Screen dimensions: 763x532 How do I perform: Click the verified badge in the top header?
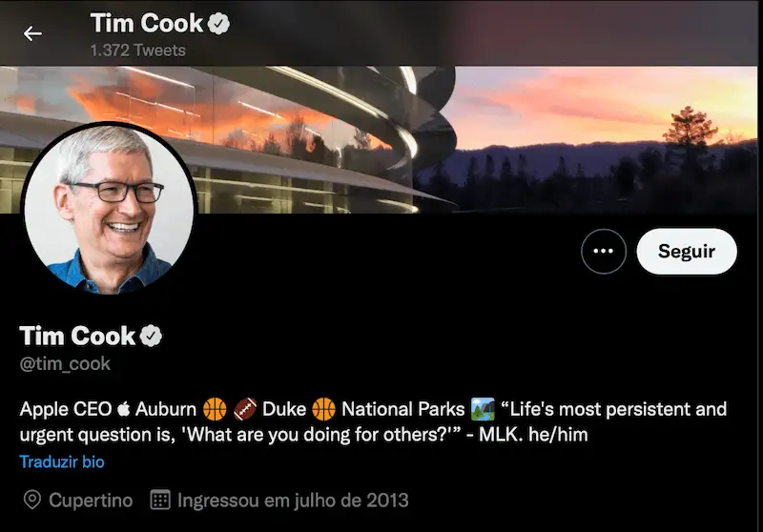219,23
